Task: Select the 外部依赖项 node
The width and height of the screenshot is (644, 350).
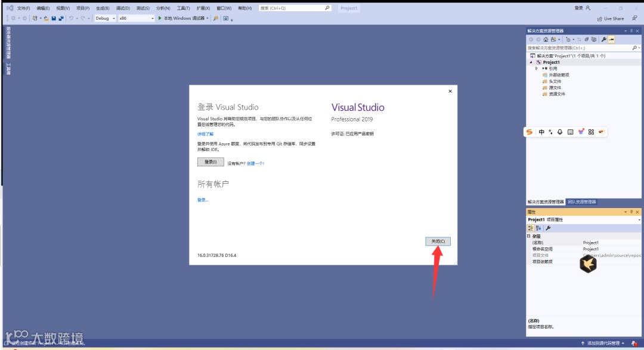Action: pyautogui.click(x=559, y=75)
